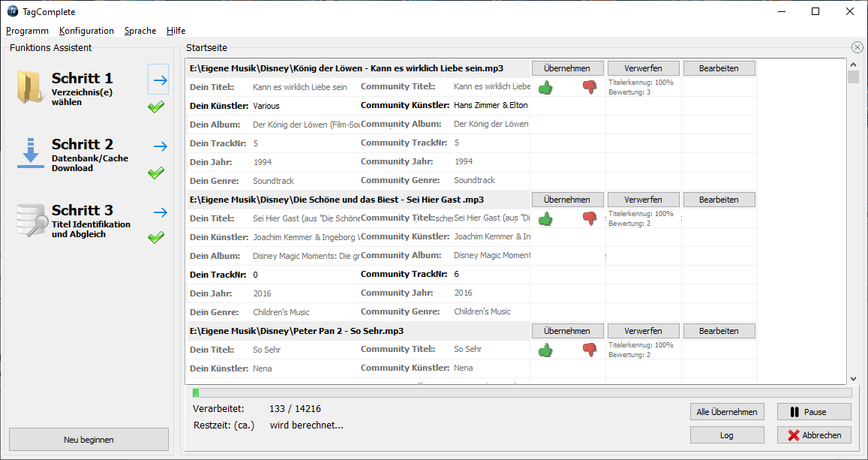Image resolution: width=868 pixels, height=460 pixels.
Task: Click Bearbeiten for König der Löwen track
Action: click(x=719, y=68)
